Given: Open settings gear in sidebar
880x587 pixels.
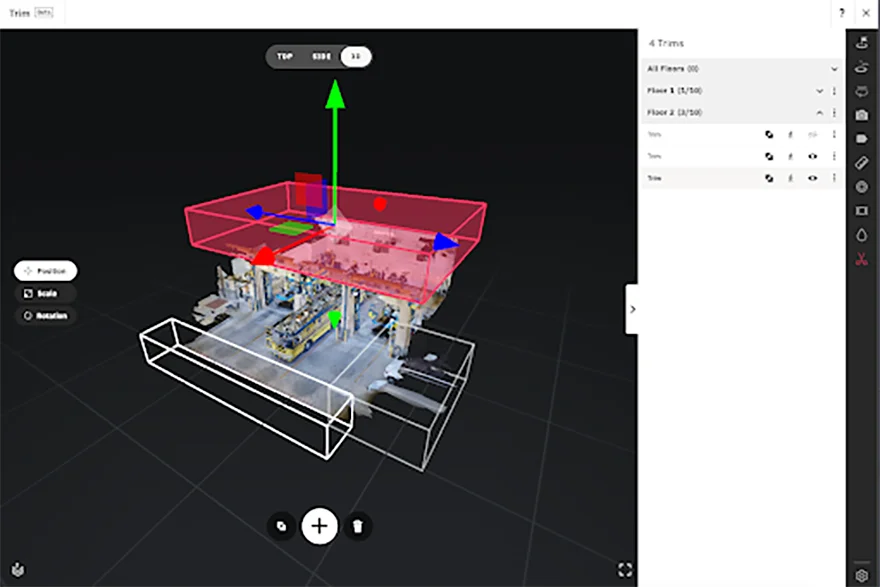Looking at the screenshot, I should tap(862, 575).
